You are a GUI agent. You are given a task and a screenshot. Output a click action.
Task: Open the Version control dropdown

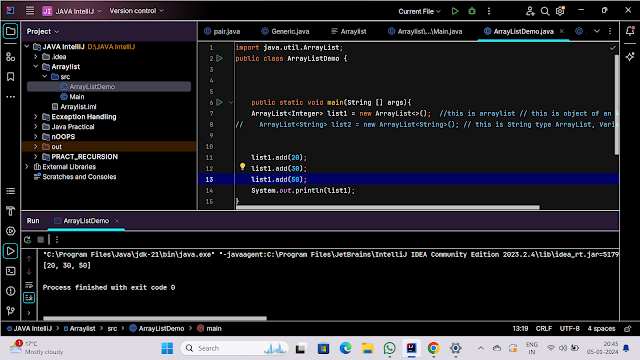136,11
